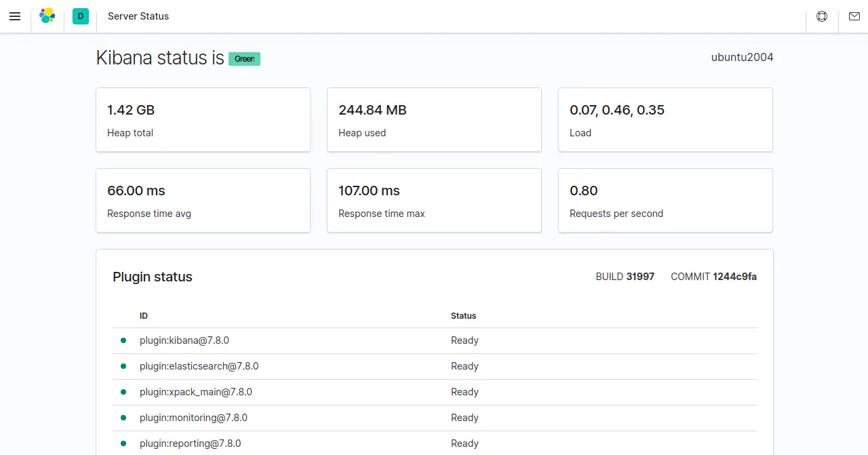This screenshot has width=868, height=455.
Task: Open the hamburger navigation menu
Action: [15, 16]
